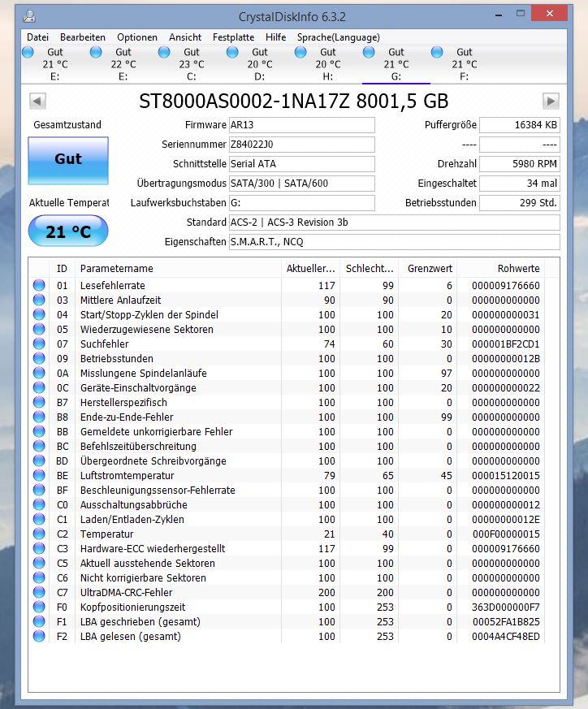
Task: Click status orb for Luftstromtemperatur row
Action: point(39,475)
